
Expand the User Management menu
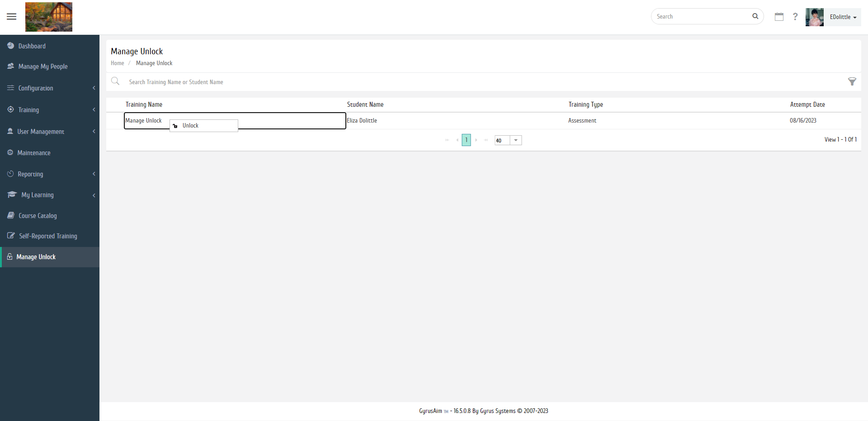click(41, 132)
